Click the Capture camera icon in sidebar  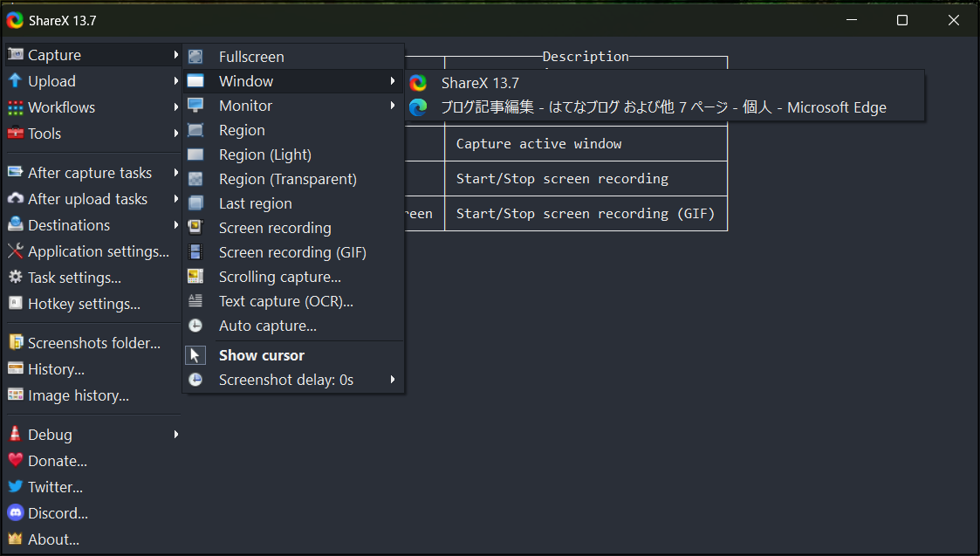[16, 54]
